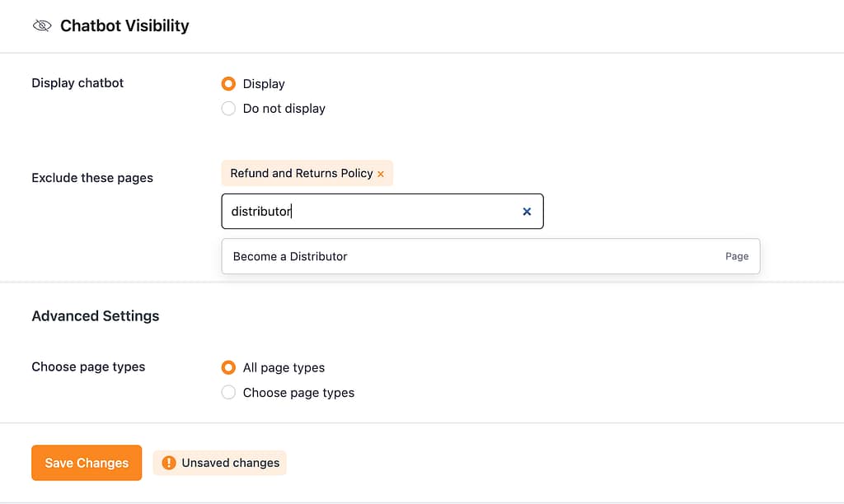This screenshot has height=504, width=844.
Task: Choose Become a Distributor suggestion
Action: pyautogui.click(x=490, y=257)
